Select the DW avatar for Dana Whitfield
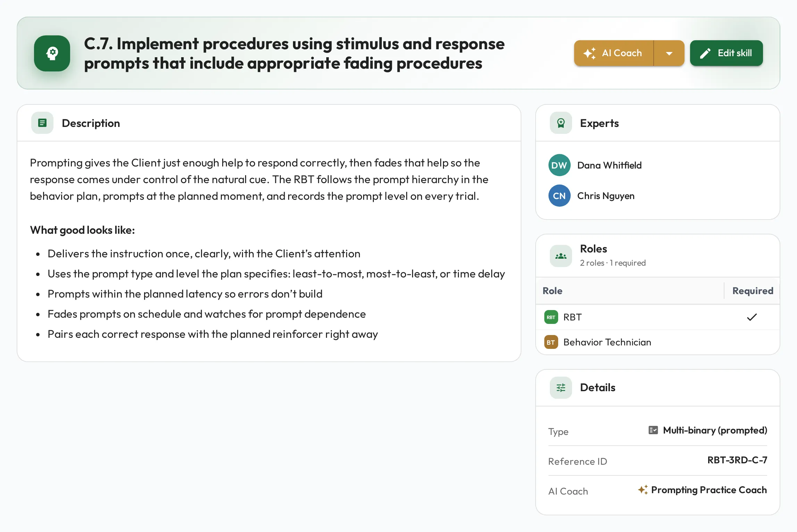 (559, 165)
